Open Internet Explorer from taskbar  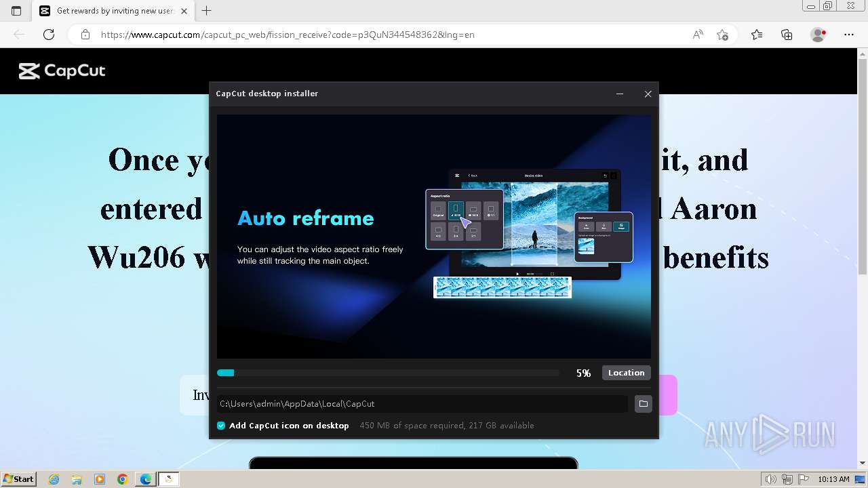click(54, 479)
